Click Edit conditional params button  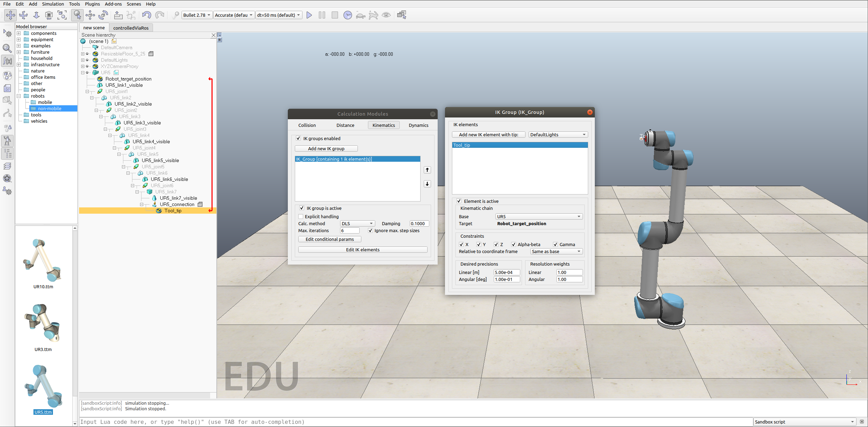pos(329,239)
